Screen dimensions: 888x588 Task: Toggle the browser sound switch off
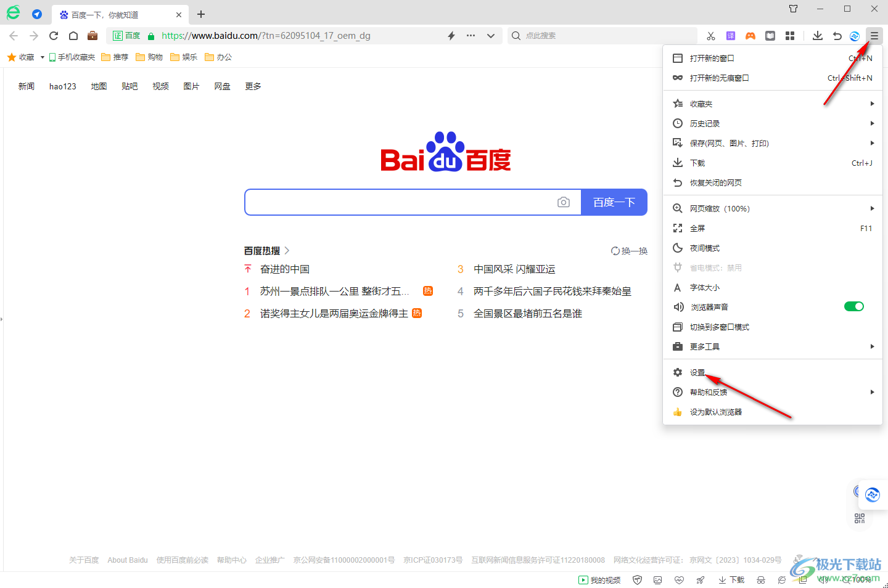pyautogui.click(x=854, y=307)
